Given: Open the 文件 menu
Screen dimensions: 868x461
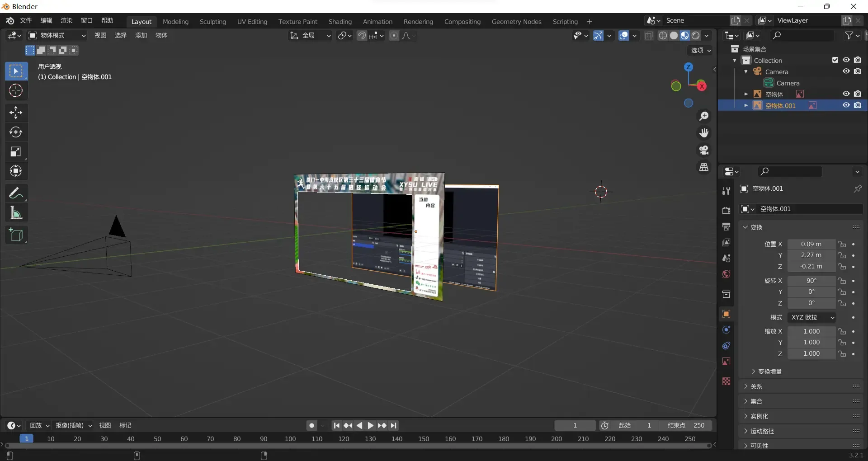Looking at the screenshot, I should tap(26, 21).
